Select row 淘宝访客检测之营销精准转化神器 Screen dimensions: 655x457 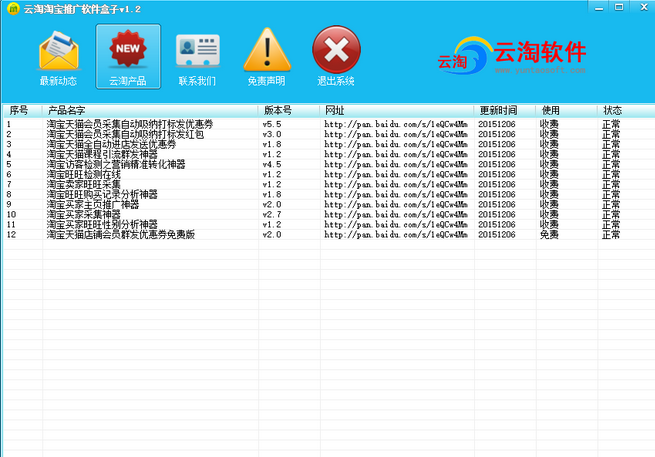[329, 164]
